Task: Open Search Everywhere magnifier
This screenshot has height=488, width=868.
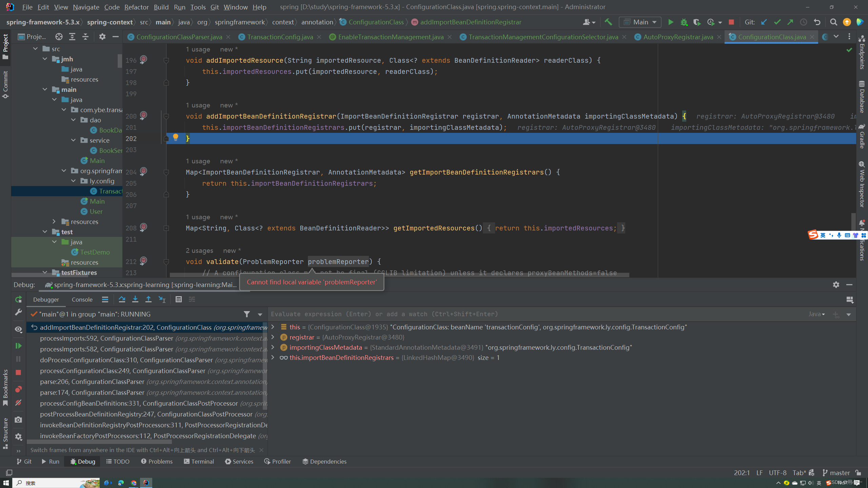Action: tap(833, 22)
